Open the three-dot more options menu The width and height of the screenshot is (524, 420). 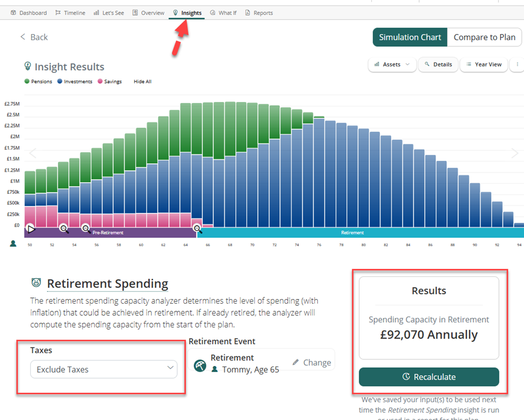click(x=517, y=65)
